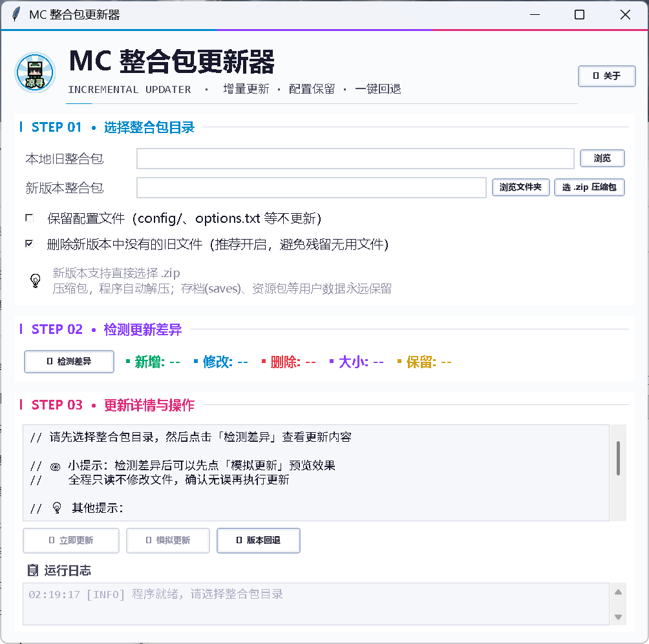Click the lightbulb icon beside 其他提示

coord(57,508)
